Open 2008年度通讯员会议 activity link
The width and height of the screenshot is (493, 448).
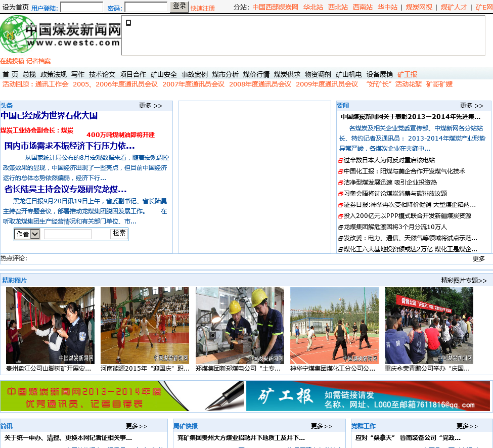tap(260, 84)
